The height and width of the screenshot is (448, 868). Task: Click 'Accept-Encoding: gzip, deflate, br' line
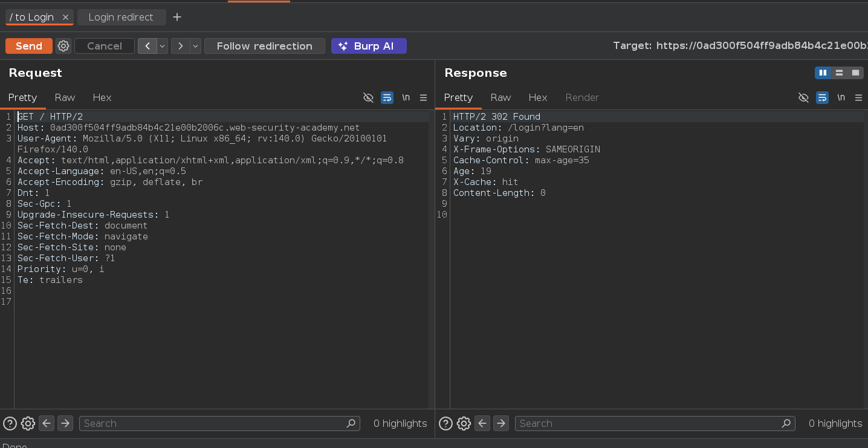pos(110,182)
